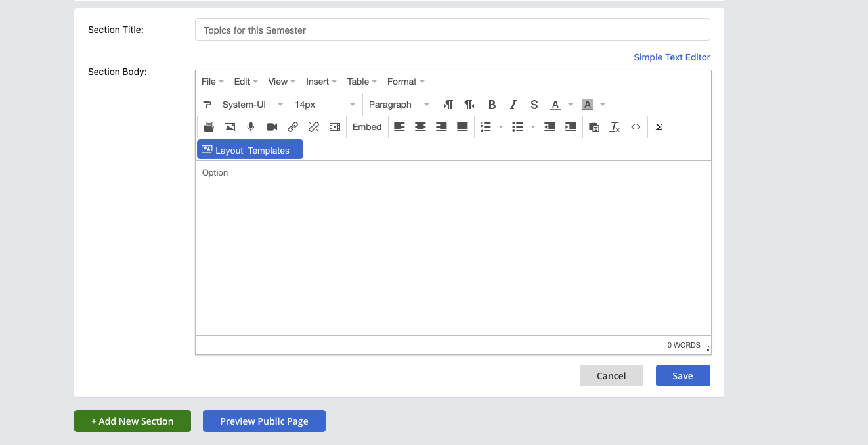Viewport: 868px width, 445px height.
Task: Insert an image using the picture icon
Action: (230, 127)
